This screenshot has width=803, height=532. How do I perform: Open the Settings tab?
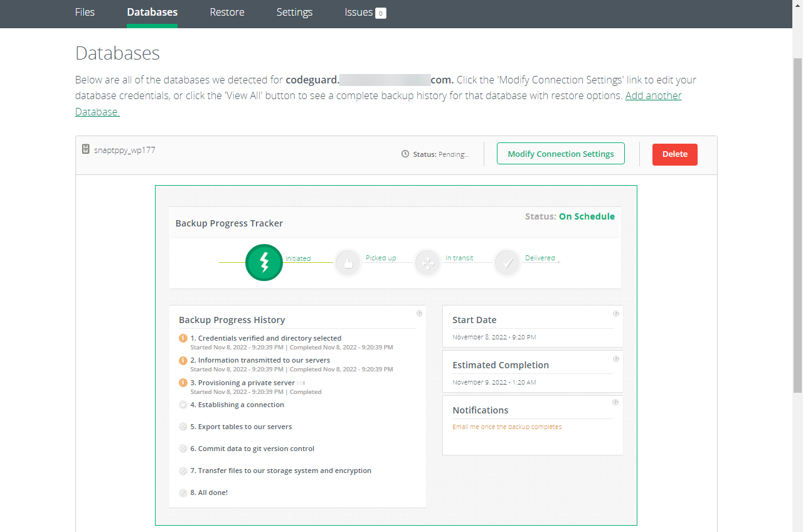[x=294, y=13]
